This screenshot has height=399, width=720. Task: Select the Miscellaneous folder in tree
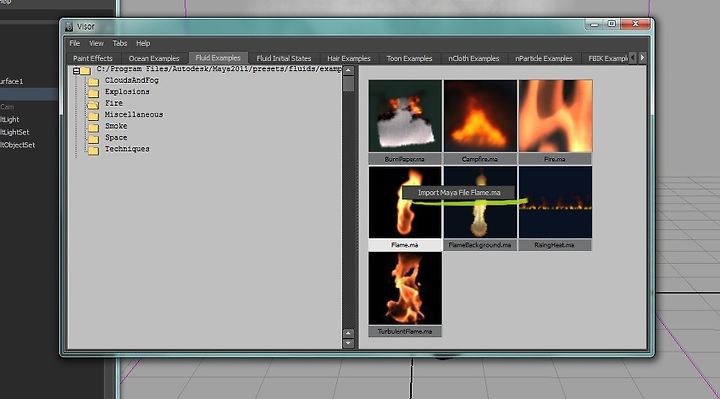134,114
